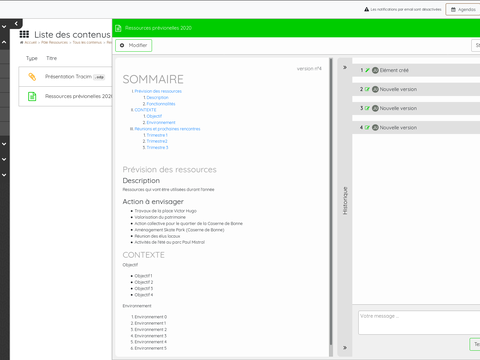The height and width of the screenshot is (360, 480).
Task: Click the user avatar on revision 4
Action: pyautogui.click(x=375, y=128)
